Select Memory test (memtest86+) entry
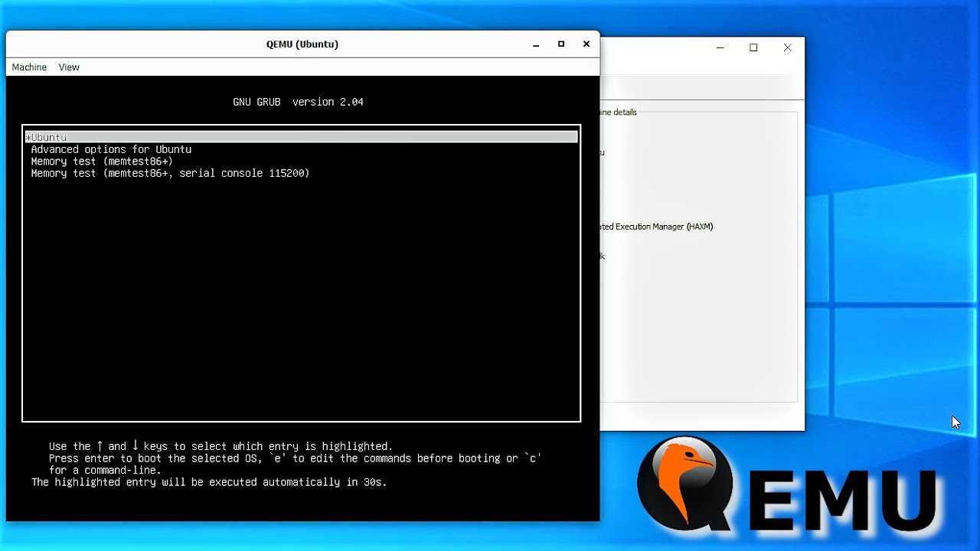The image size is (980, 551). tap(102, 161)
